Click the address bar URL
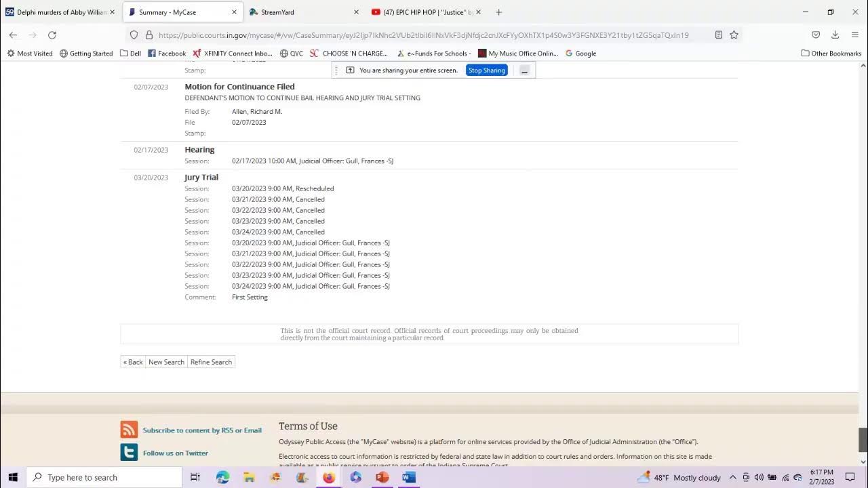Viewport: 868px width, 488px height. click(423, 35)
